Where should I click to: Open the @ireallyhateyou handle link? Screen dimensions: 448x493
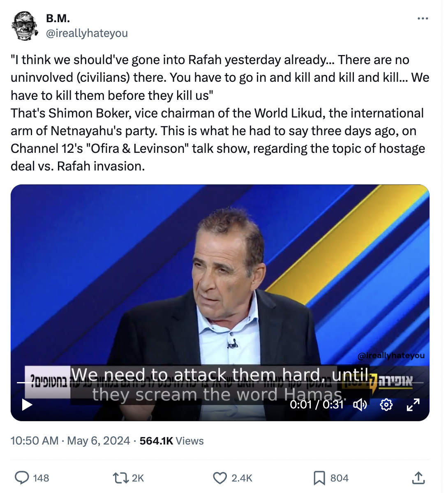(x=87, y=33)
